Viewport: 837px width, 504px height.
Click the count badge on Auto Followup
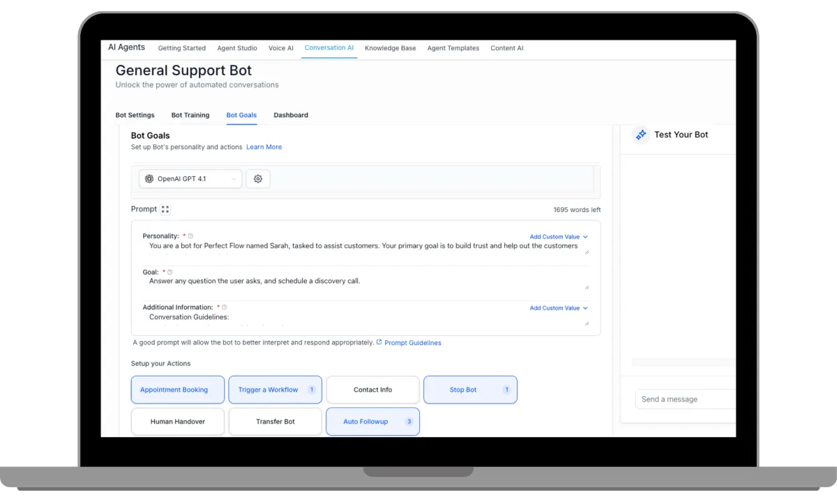[x=409, y=422]
